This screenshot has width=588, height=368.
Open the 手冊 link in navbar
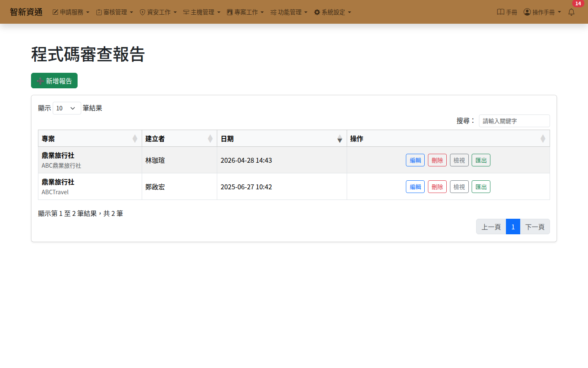click(507, 12)
